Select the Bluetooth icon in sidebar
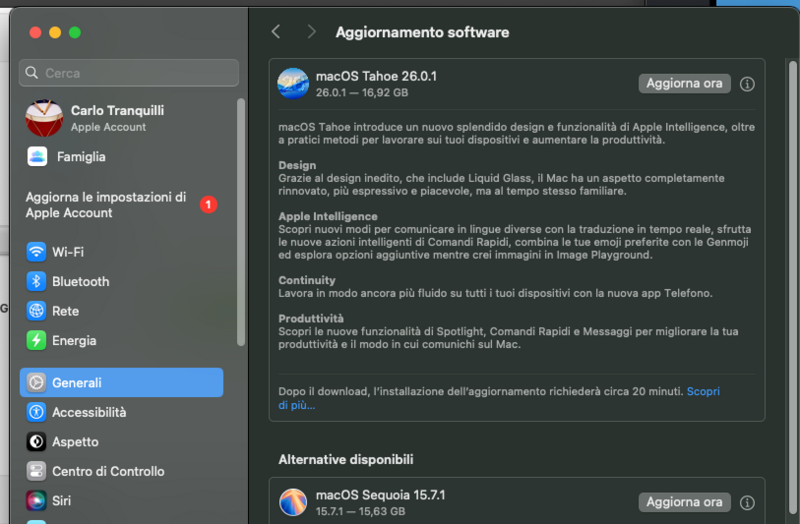Viewport: 800px width, 524px height. coord(36,281)
